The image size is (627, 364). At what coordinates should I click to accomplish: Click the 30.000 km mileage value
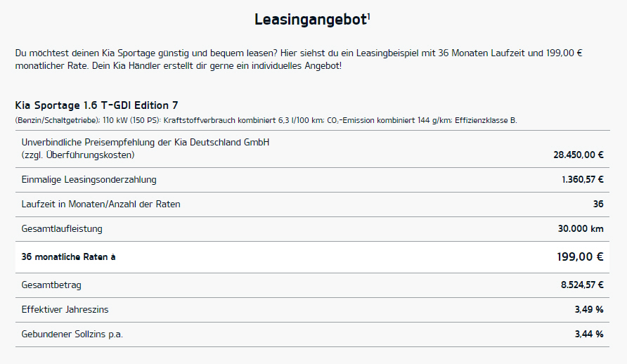tap(581, 229)
